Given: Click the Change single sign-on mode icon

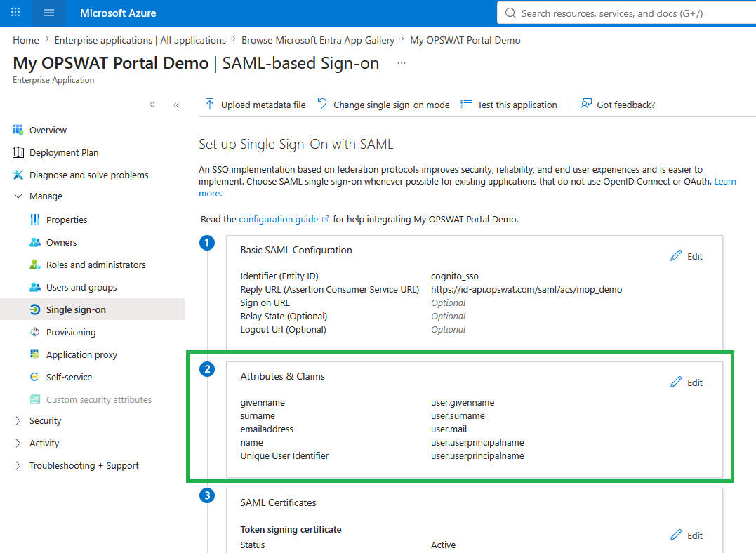Looking at the screenshot, I should (x=322, y=104).
